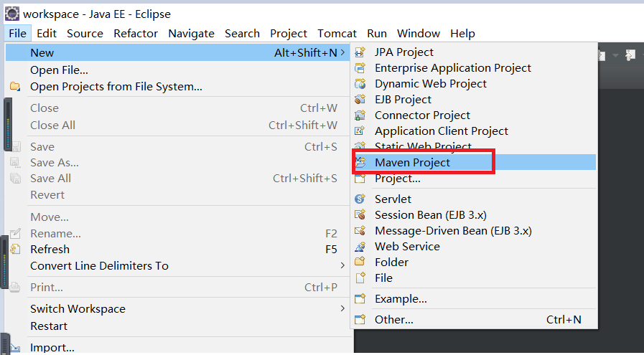Open the Tomcat menu
644x355 pixels.
pos(337,33)
